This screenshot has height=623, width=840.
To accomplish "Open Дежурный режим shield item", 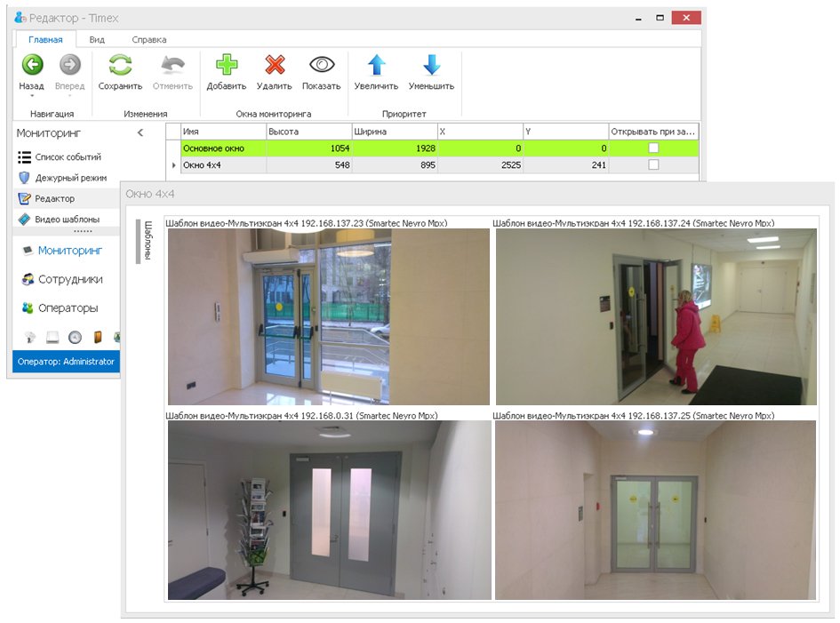I will click(x=68, y=178).
